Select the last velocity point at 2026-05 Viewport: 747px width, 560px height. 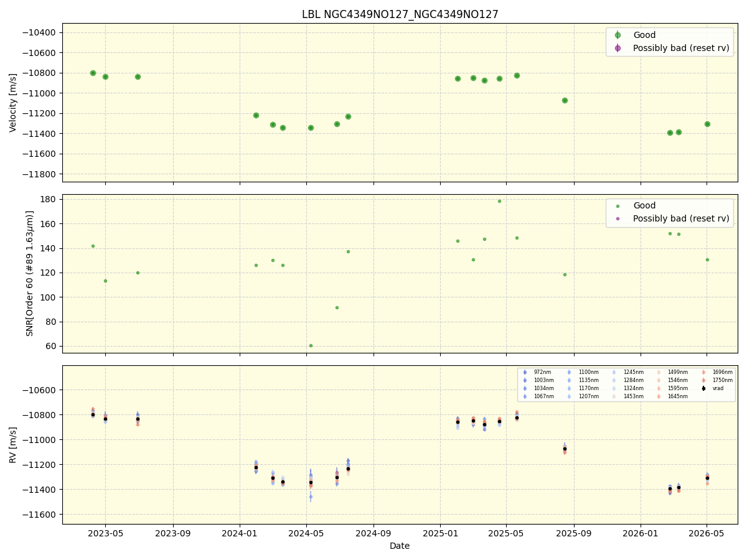pos(707,124)
